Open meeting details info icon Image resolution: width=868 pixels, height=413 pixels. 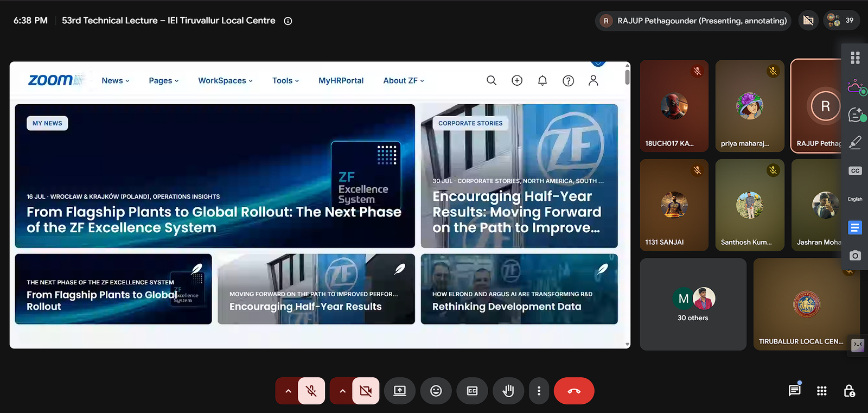point(288,21)
